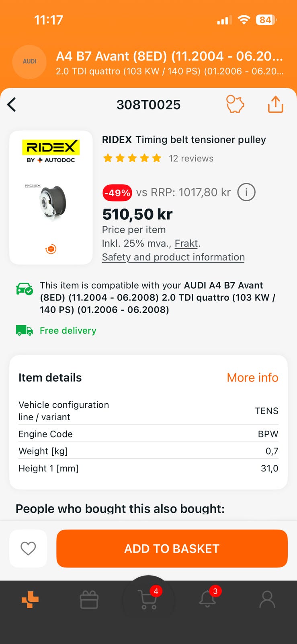Open RRP price info icon

click(x=246, y=192)
